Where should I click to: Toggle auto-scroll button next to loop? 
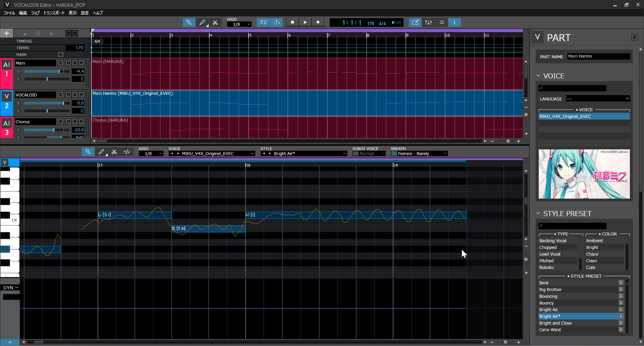click(x=276, y=22)
